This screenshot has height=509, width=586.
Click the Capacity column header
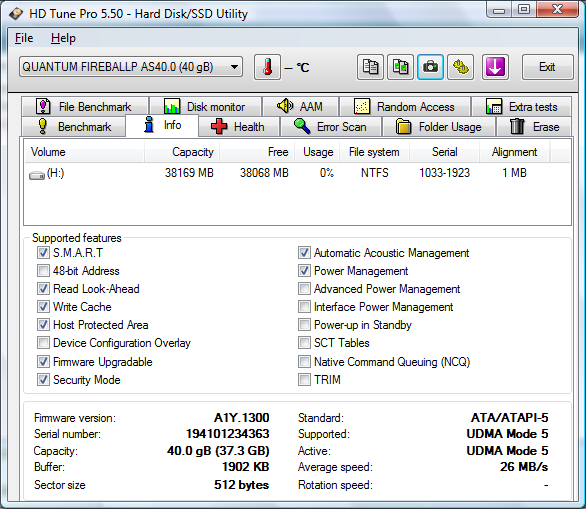(x=182, y=152)
